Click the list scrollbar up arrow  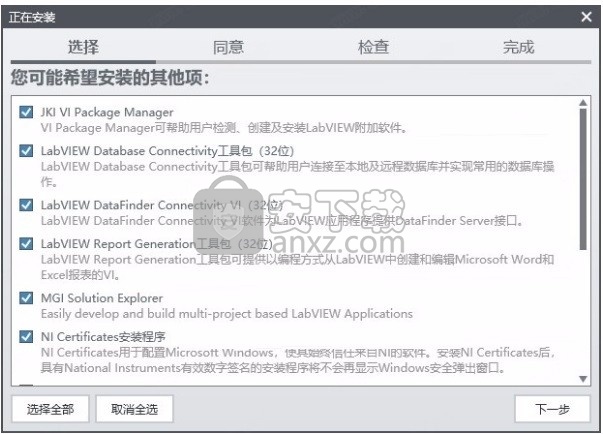tap(583, 103)
